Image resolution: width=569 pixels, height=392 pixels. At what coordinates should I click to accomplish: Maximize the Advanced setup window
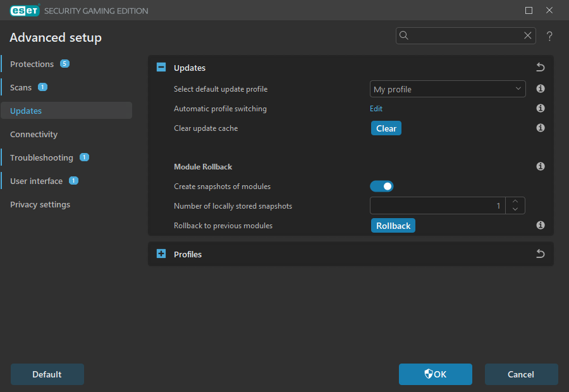tap(529, 10)
